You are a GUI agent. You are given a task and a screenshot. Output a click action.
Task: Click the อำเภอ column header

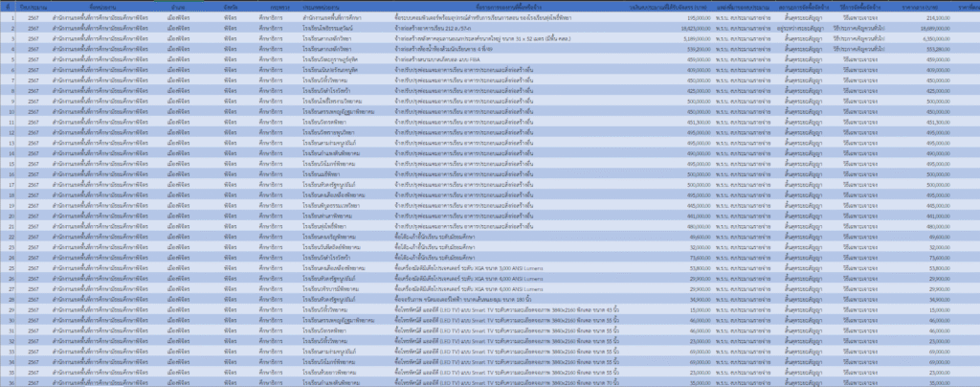point(177,7)
